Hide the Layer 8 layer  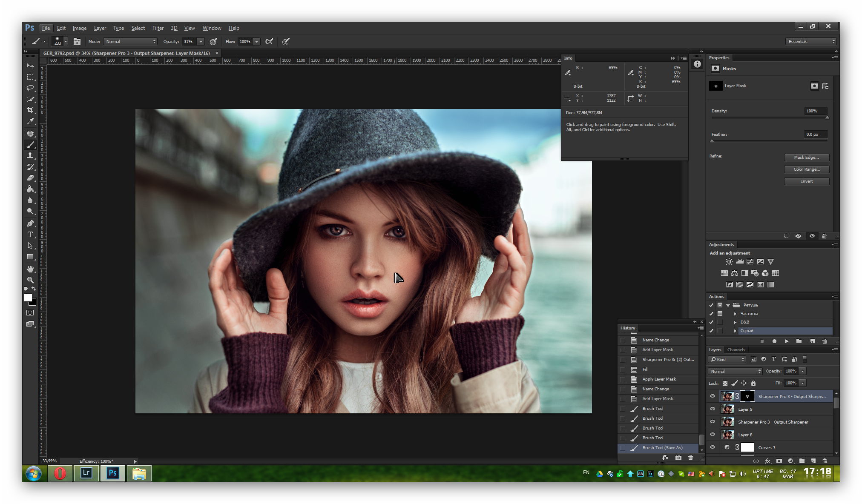click(713, 435)
